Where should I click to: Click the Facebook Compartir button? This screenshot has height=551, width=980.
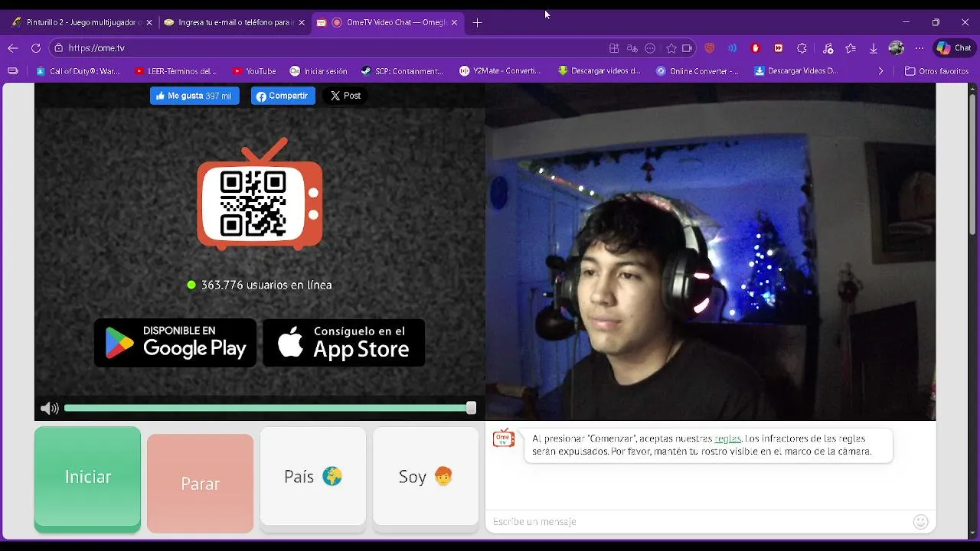pos(283,96)
